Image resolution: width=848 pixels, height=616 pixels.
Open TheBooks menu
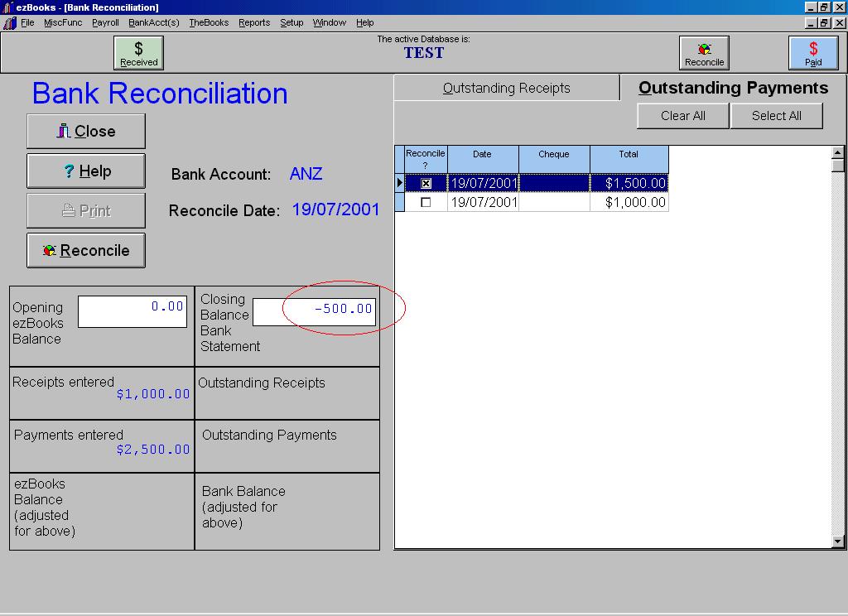click(x=209, y=22)
